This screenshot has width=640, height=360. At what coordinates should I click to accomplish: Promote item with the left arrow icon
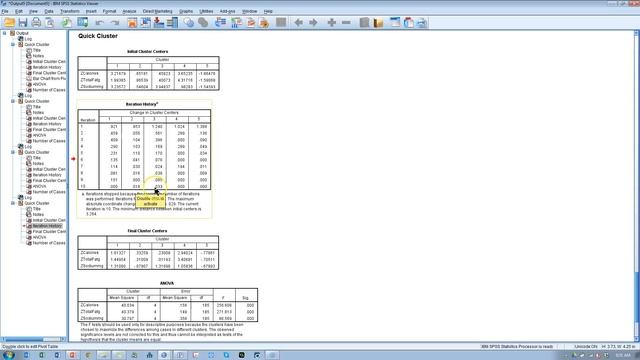click(x=298, y=22)
